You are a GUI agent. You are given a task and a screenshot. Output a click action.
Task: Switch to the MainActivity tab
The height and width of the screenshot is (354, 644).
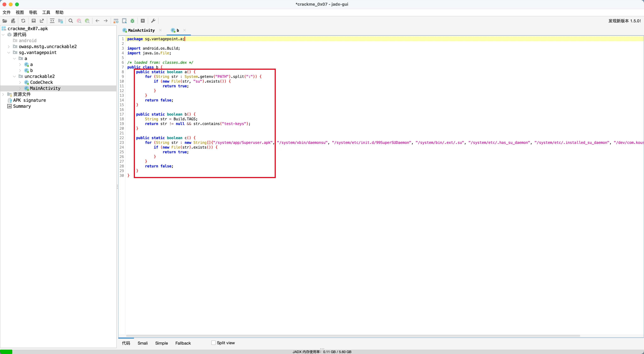click(x=141, y=30)
